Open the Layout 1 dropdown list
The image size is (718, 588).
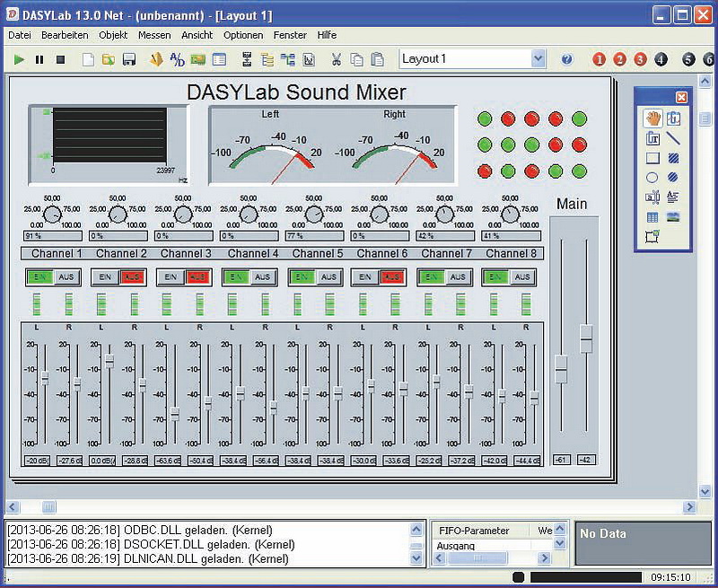tap(538, 59)
